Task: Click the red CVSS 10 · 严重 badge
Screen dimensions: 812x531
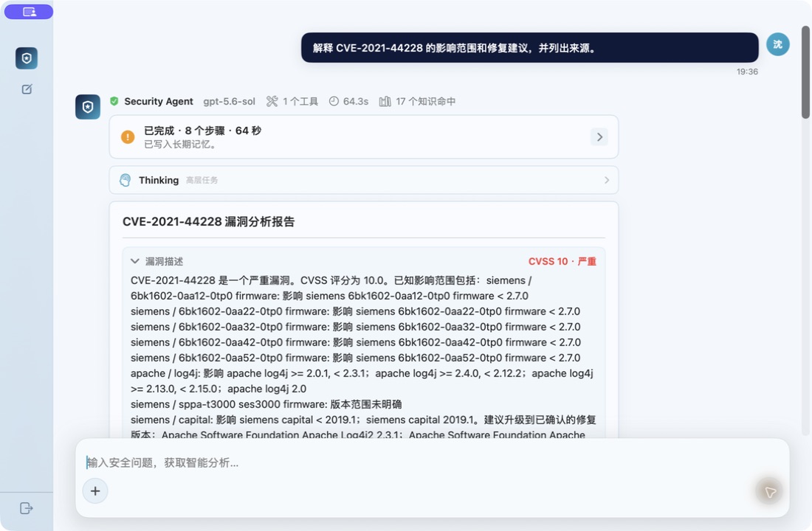Action: coord(562,261)
